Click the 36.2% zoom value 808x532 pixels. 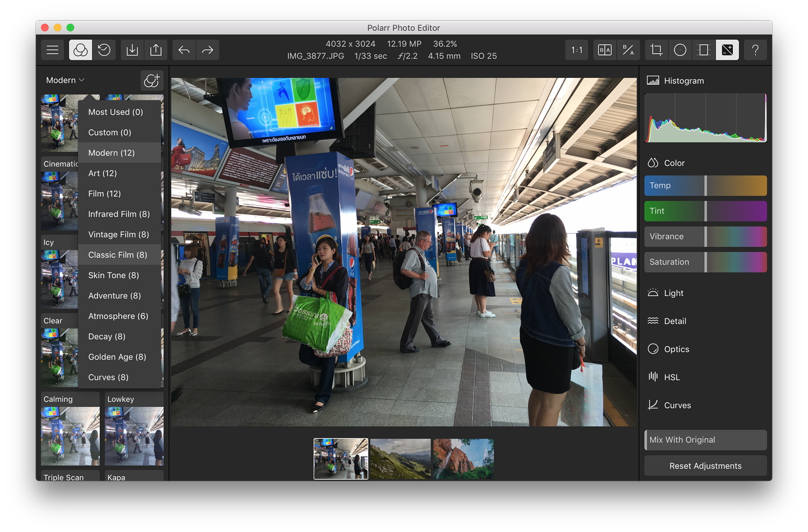(x=445, y=44)
